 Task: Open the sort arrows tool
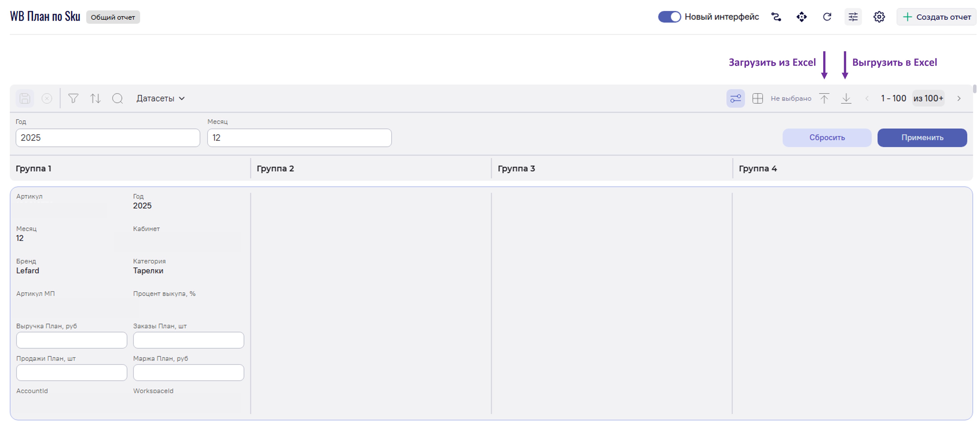pos(95,99)
